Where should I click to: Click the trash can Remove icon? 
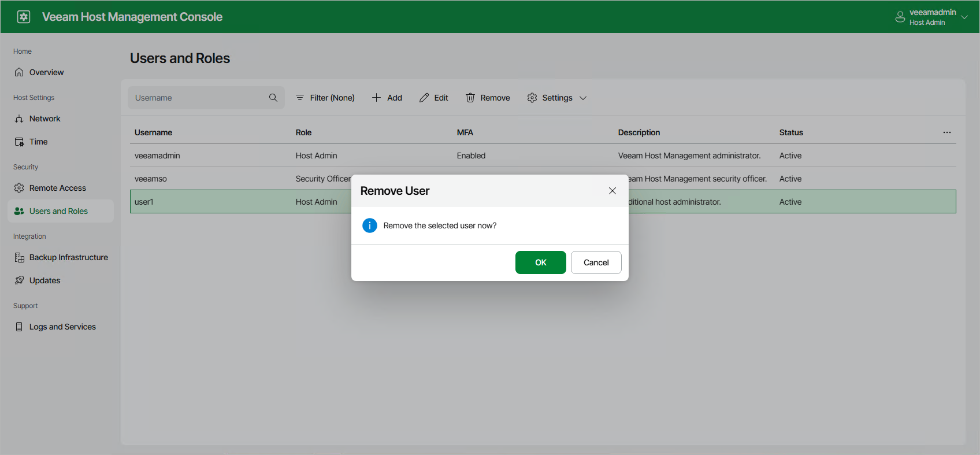[470, 98]
